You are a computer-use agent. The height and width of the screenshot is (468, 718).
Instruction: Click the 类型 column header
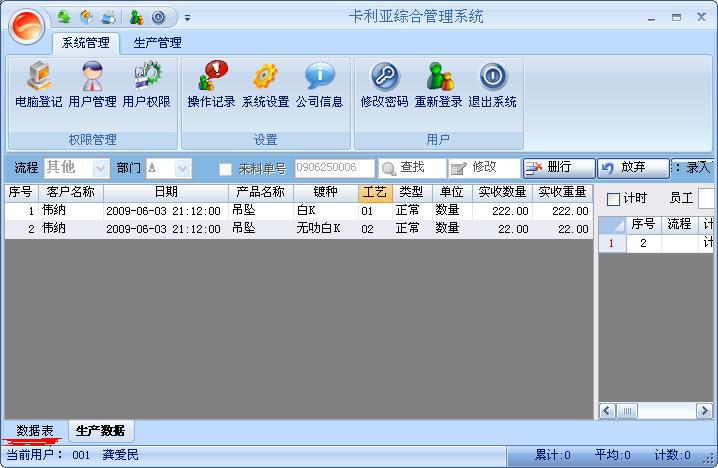click(x=412, y=192)
